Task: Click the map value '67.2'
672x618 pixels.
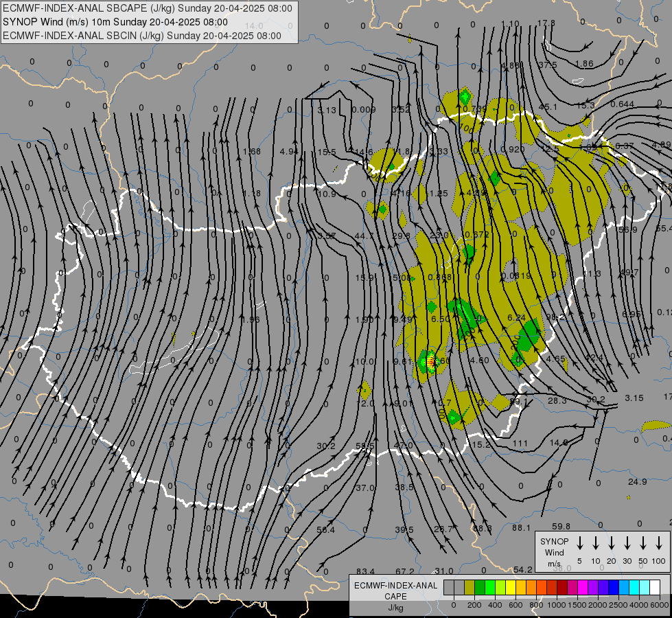Action: coord(405,571)
